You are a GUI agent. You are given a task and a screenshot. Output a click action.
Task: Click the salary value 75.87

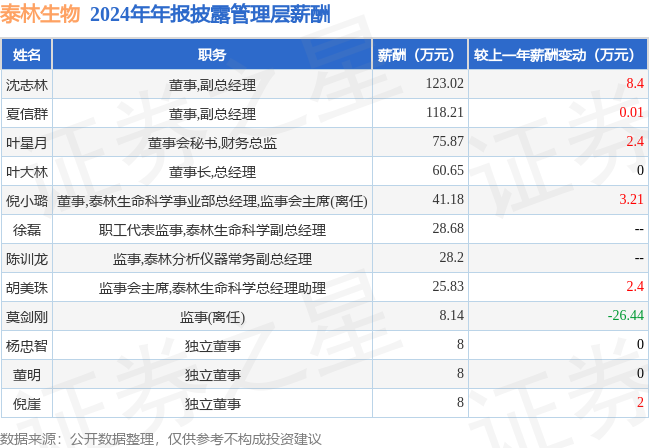(x=448, y=141)
